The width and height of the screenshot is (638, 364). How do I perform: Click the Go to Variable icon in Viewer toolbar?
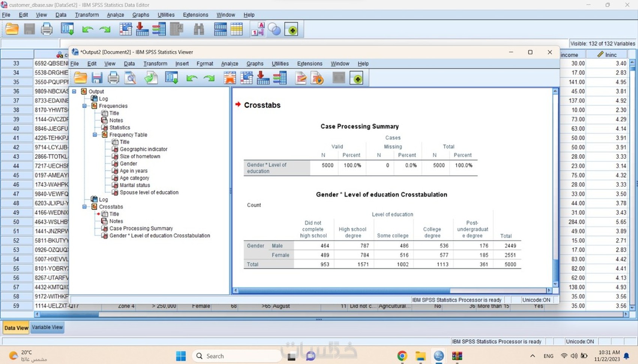pos(263,78)
